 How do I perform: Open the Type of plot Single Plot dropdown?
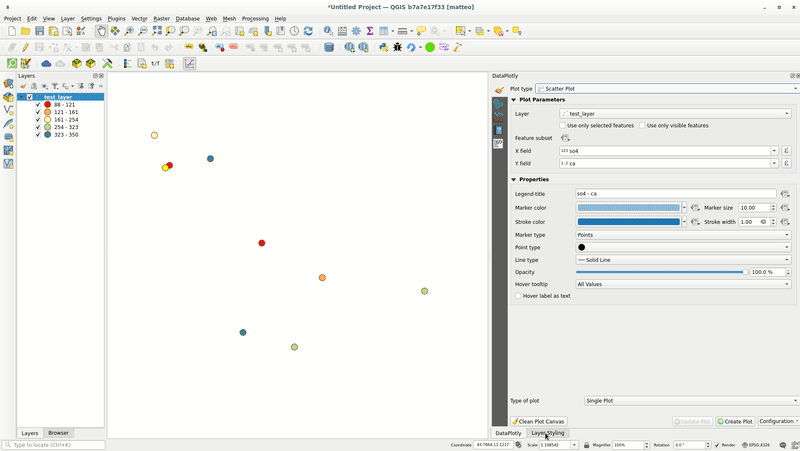691,401
